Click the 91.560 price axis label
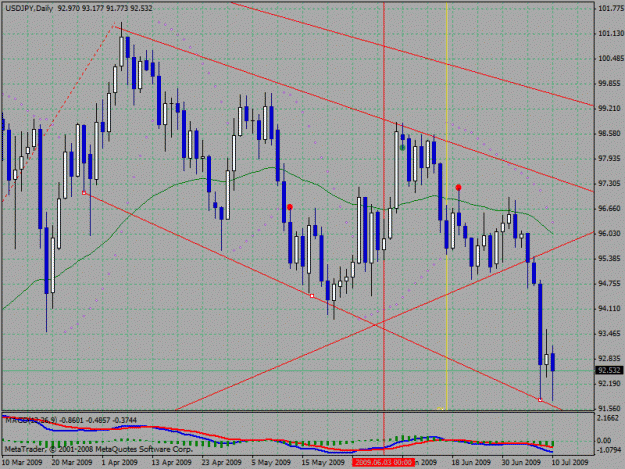The image size is (625, 469). (611, 408)
